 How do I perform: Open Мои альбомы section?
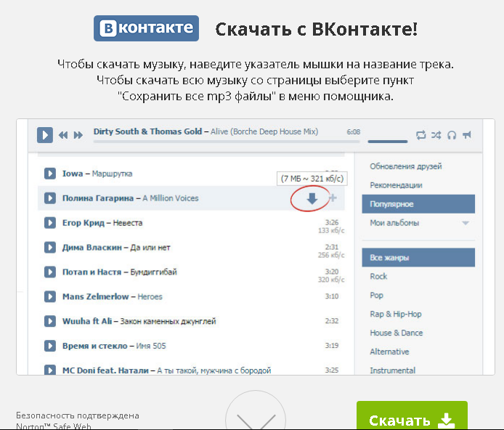pos(394,223)
